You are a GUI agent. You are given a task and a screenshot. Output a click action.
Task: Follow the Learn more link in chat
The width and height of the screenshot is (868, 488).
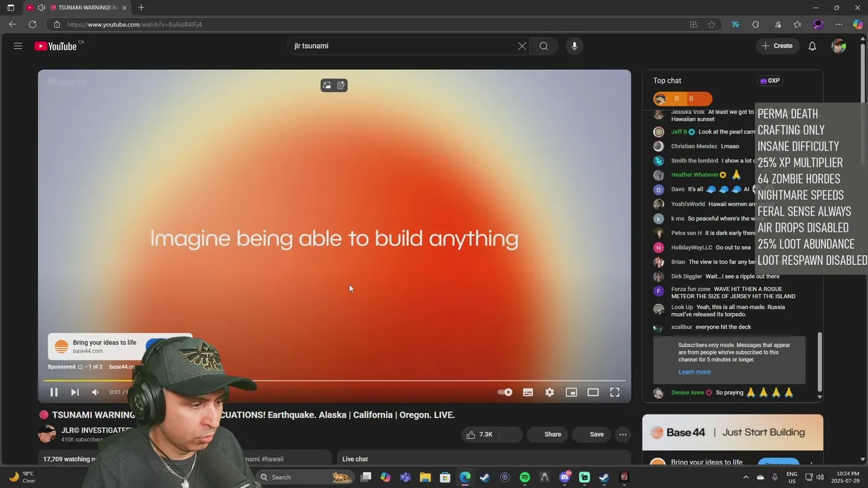pos(694,372)
